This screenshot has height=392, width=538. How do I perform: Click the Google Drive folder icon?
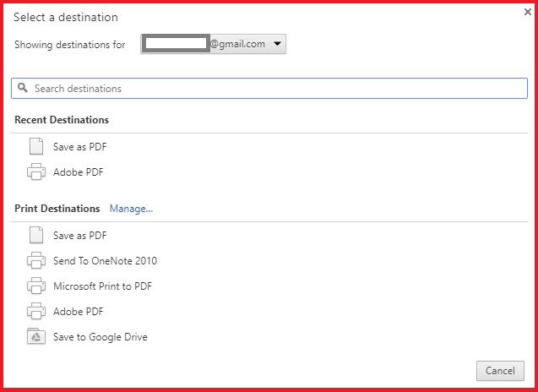[36, 336]
